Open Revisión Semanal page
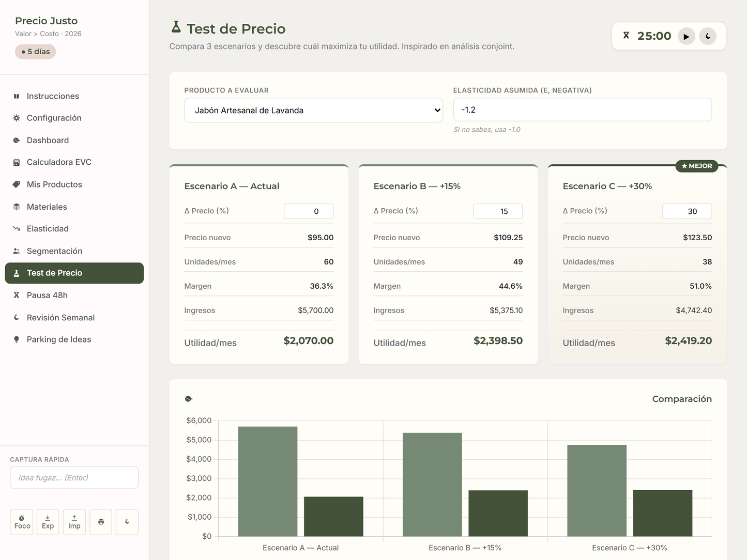Viewport: 747px width, 560px height. [x=74, y=317]
